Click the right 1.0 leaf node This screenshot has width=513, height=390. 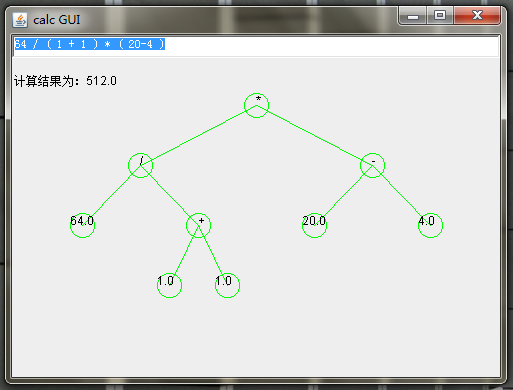(x=227, y=285)
